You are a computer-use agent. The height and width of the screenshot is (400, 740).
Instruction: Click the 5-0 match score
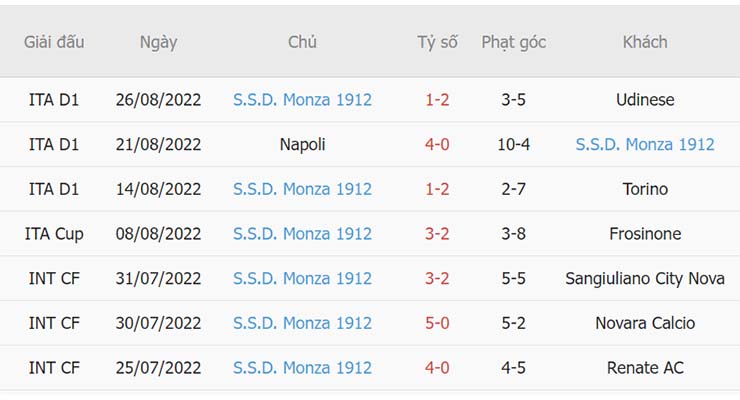tap(437, 323)
